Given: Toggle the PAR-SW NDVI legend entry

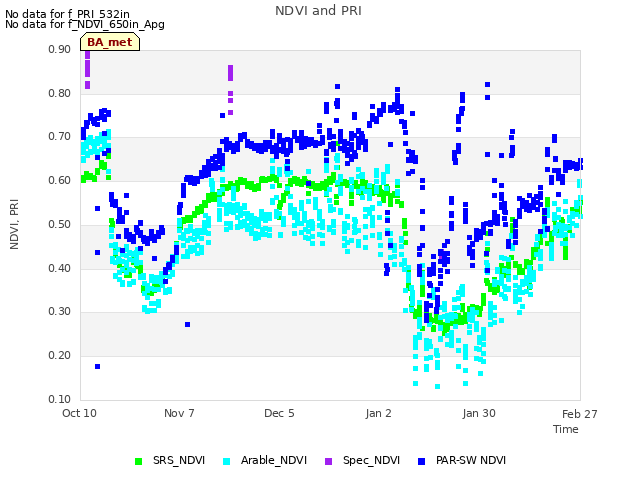Looking at the screenshot, I should point(462,460).
